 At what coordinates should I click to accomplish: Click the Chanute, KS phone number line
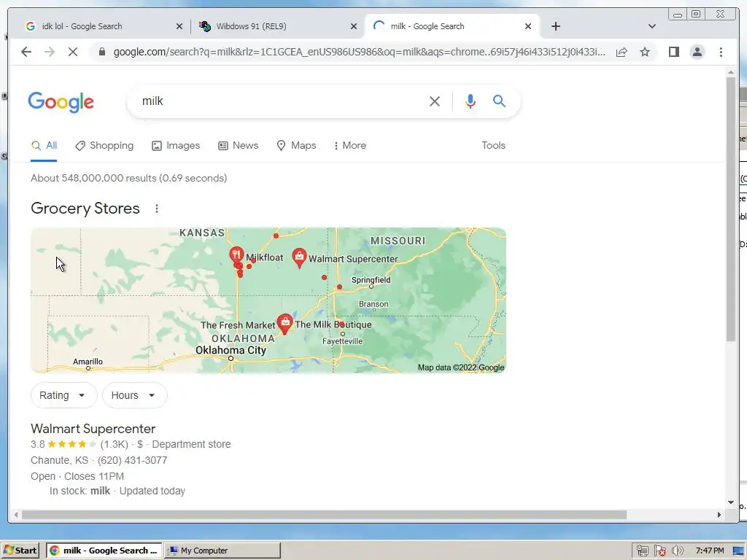point(98,460)
